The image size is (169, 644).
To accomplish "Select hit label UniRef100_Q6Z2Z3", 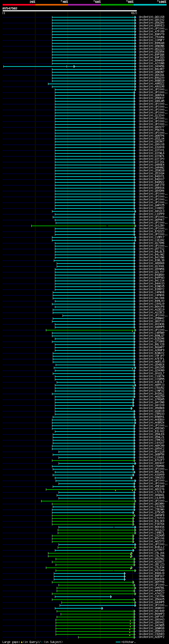I will coord(152,49).
